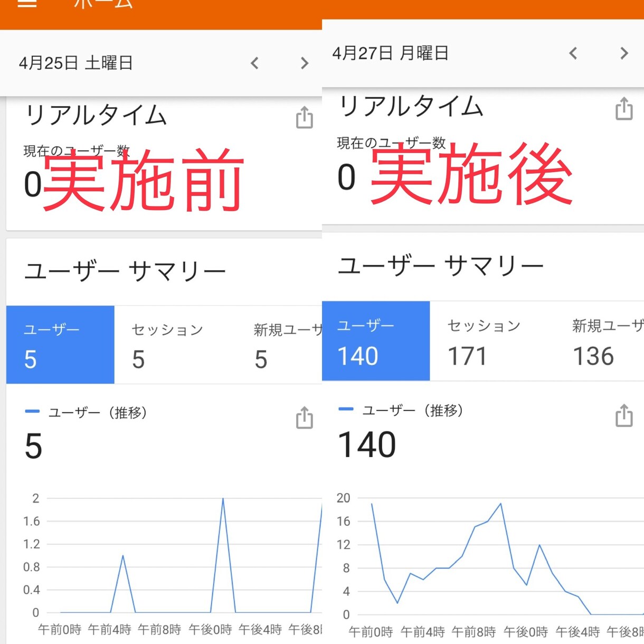
Task: Select ユーザー tab with value 5
Action: click(60, 345)
